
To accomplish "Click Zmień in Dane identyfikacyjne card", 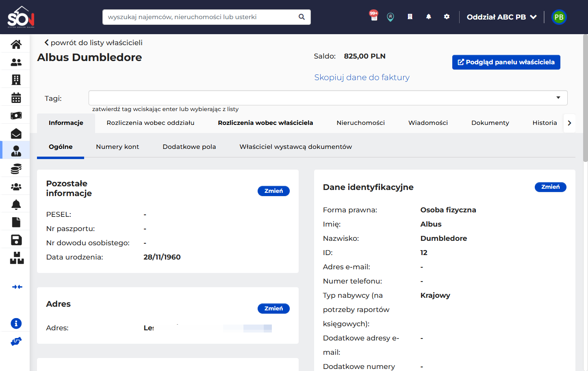I will tap(551, 187).
